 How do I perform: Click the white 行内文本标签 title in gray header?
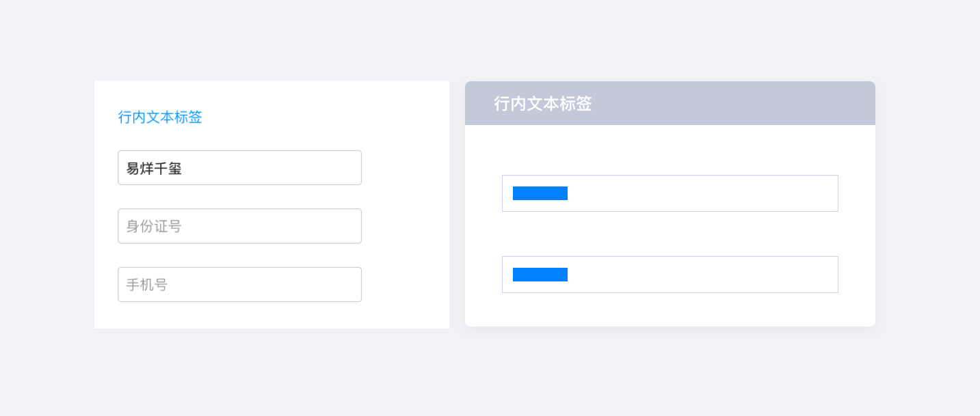[542, 104]
